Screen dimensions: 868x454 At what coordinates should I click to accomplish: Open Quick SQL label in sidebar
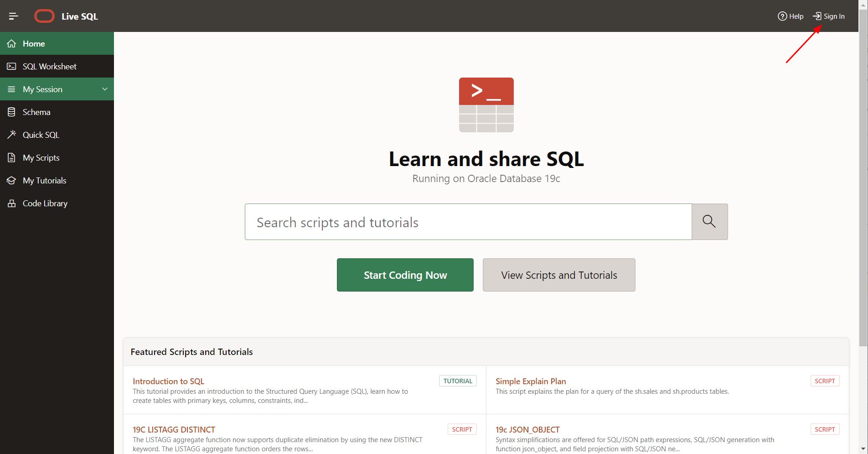point(41,135)
